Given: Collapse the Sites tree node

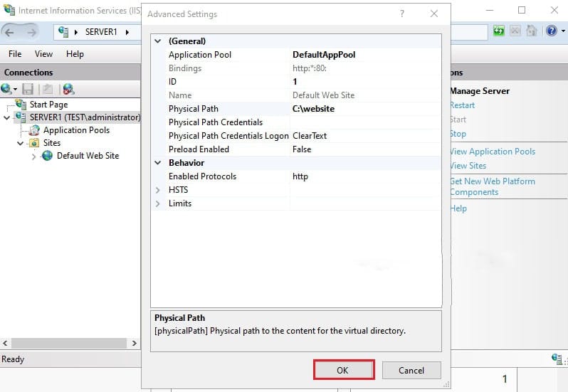Looking at the screenshot, I should point(21,143).
